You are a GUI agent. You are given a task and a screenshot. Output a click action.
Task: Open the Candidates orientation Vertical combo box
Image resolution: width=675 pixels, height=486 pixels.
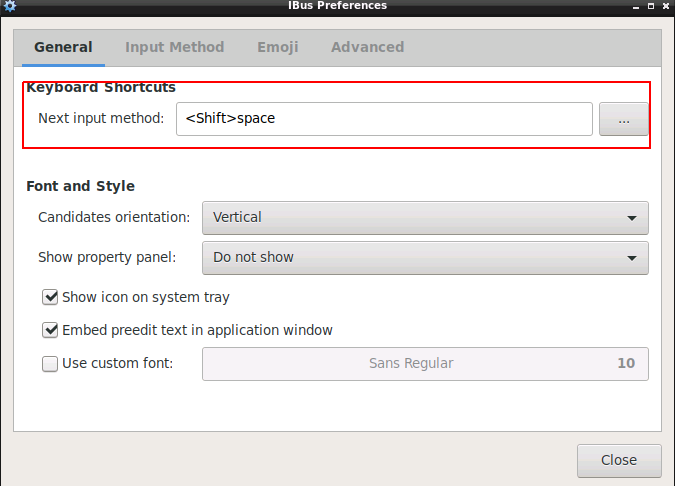[425, 218]
